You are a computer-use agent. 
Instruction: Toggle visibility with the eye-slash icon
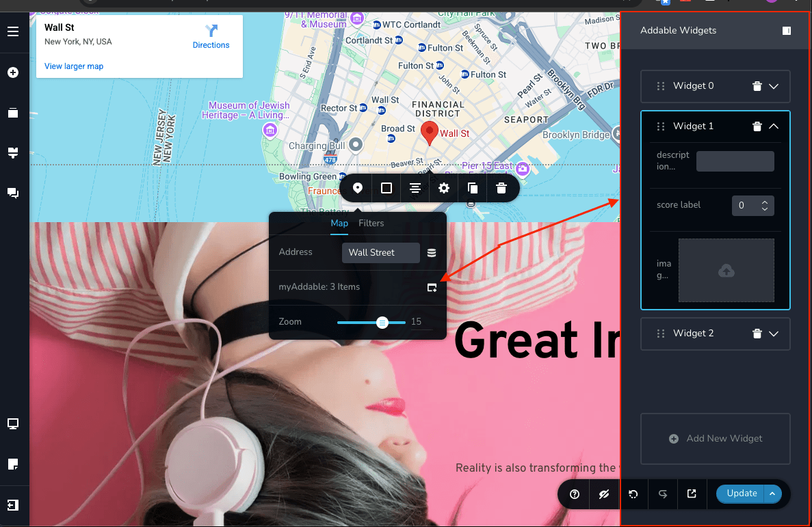(603, 494)
